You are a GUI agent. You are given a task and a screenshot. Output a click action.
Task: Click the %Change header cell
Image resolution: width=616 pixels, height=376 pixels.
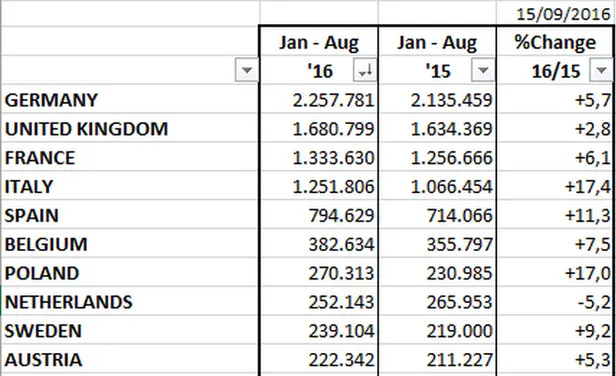click(x=555, y=42)
